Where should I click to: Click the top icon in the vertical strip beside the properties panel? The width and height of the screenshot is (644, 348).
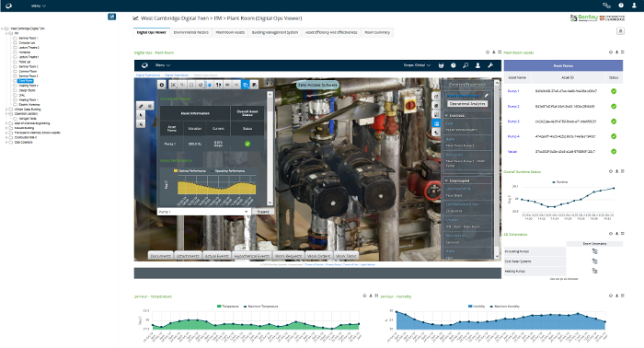pos(436,96)
